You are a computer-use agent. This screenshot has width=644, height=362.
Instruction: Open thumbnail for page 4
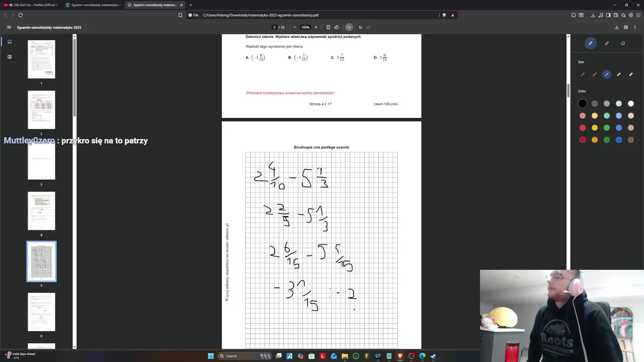pyautogui.click(x=41, y=211)
